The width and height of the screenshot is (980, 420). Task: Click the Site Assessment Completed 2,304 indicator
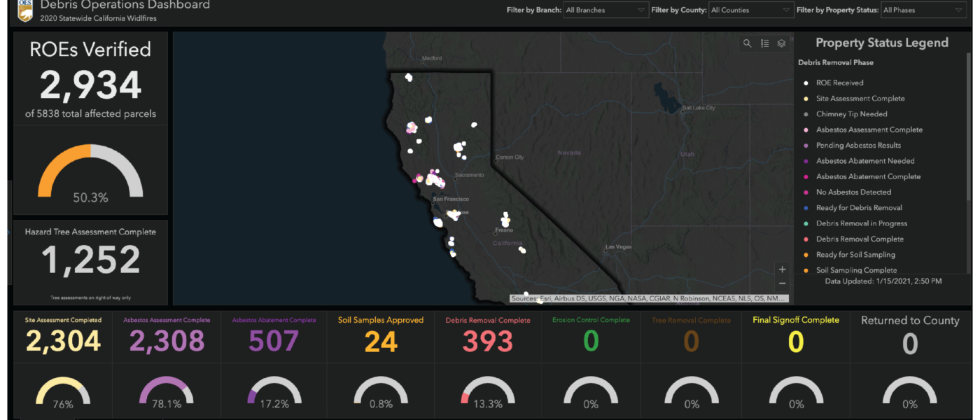pyautogui.click(x=64, y=341)
